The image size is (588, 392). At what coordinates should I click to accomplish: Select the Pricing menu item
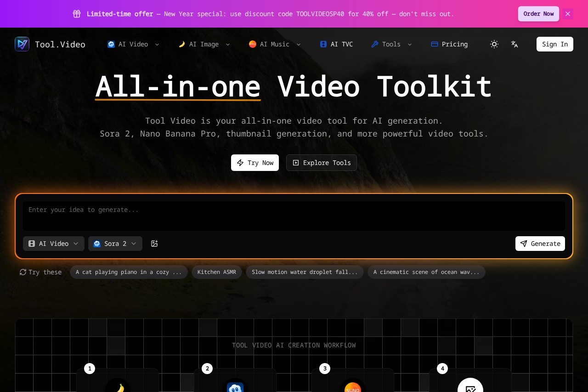pyautogui.click(x=449, y=44)
